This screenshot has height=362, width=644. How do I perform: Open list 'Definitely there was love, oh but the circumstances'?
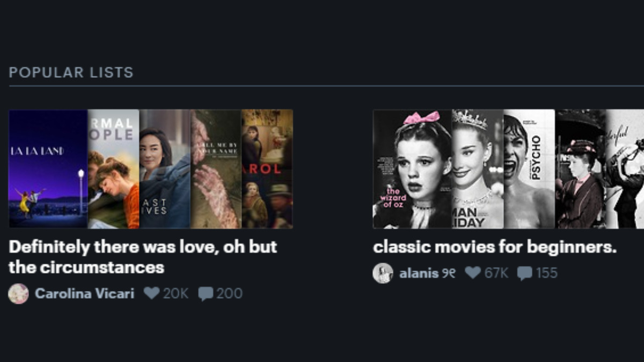143,256
